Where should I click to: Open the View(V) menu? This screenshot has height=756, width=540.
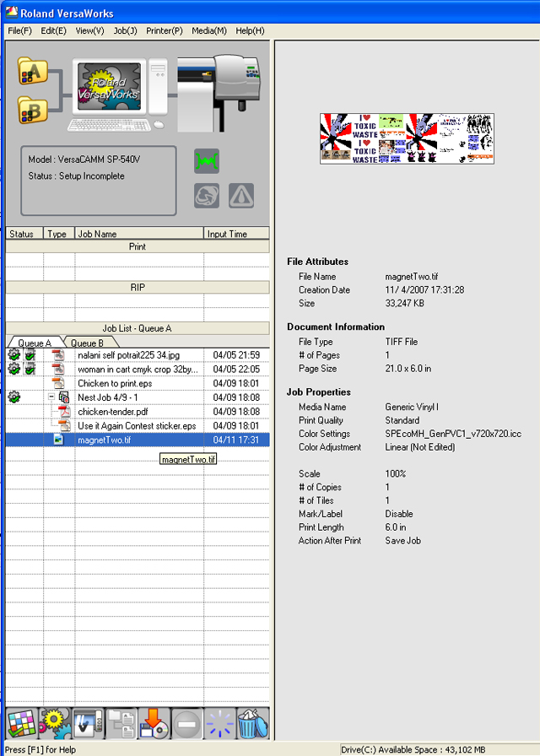click(89, 31)
